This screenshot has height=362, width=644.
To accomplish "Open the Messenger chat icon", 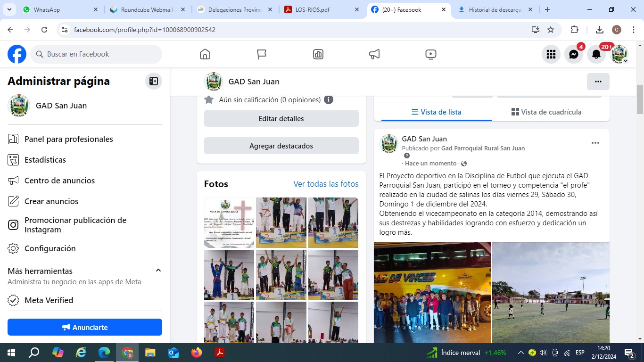I will pyautogui.click(x=573, y=54).
